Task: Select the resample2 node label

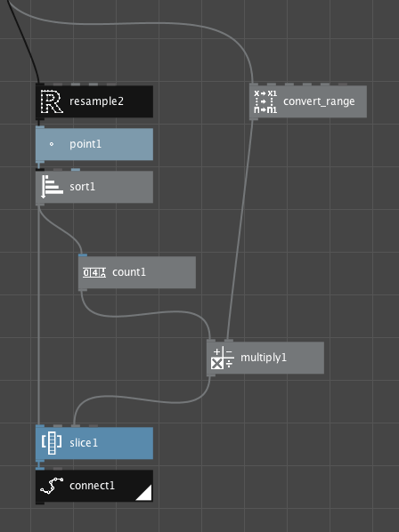Action: tap(96, 101)
